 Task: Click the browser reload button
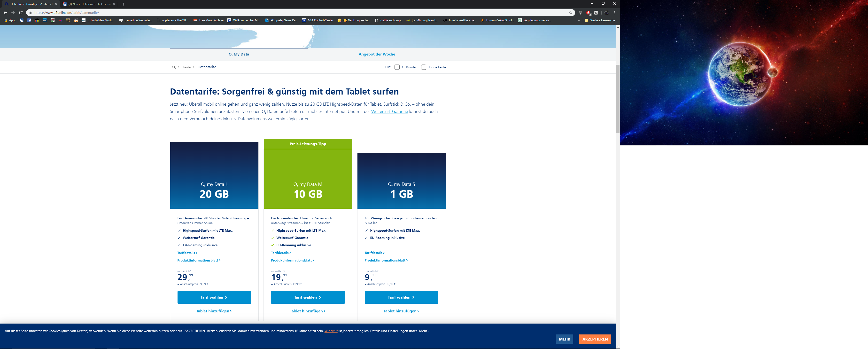(21, 12)
